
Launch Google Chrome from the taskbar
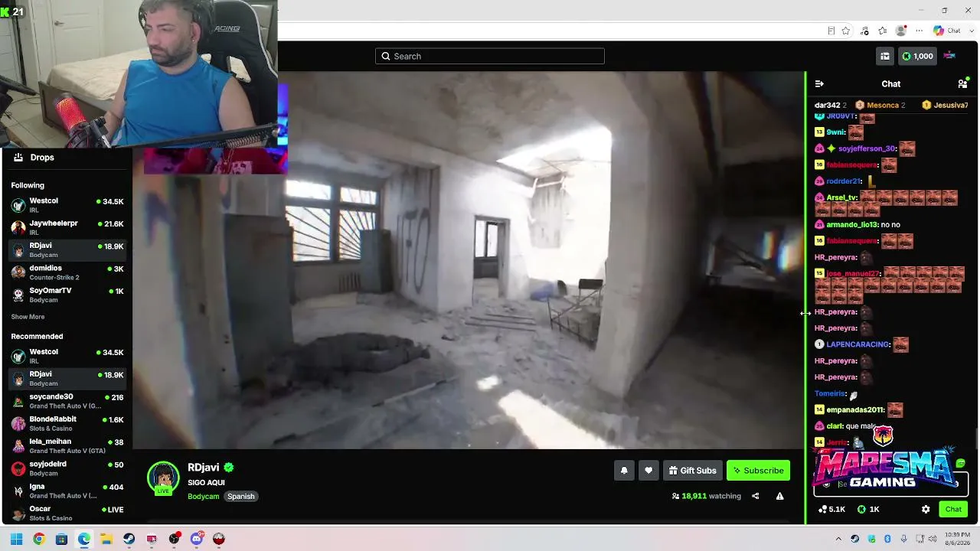[39, 539]
